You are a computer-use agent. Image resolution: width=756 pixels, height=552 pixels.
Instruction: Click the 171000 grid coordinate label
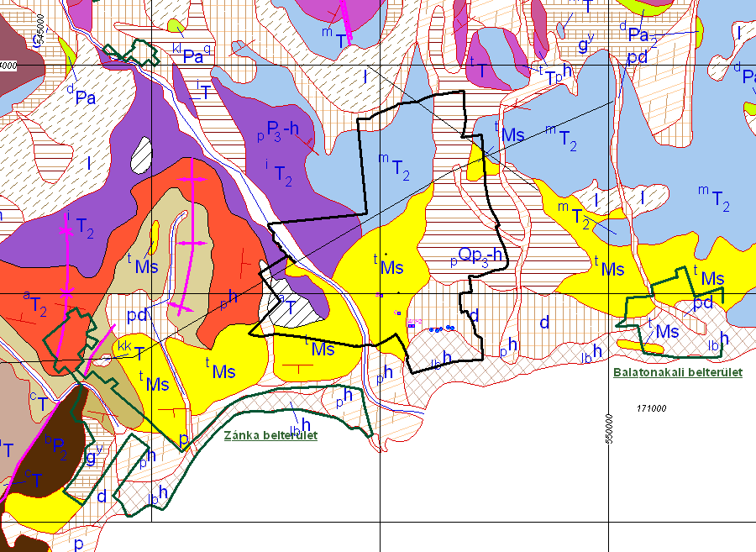point(652,408)
